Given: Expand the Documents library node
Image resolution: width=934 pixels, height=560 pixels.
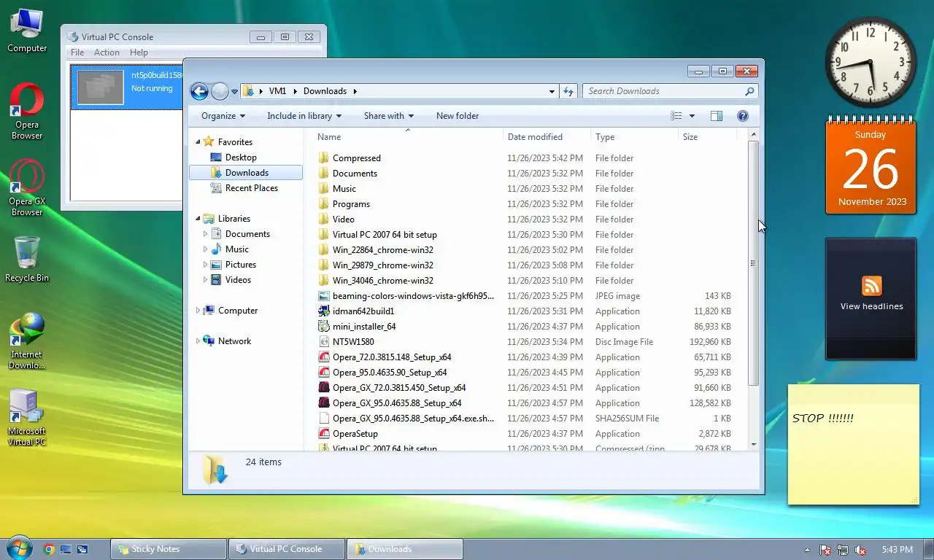Looking at the screenshot, I should tap(205, 234).
